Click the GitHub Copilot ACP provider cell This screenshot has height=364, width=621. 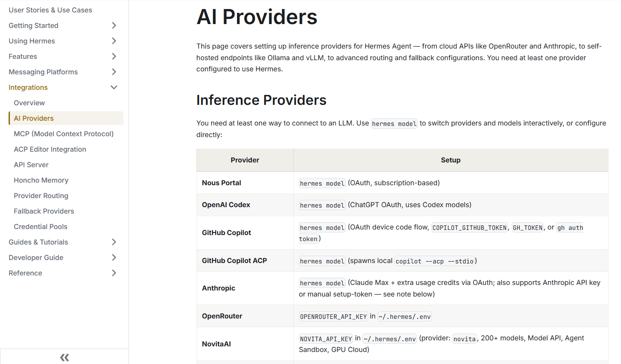[x=245, y=260]
